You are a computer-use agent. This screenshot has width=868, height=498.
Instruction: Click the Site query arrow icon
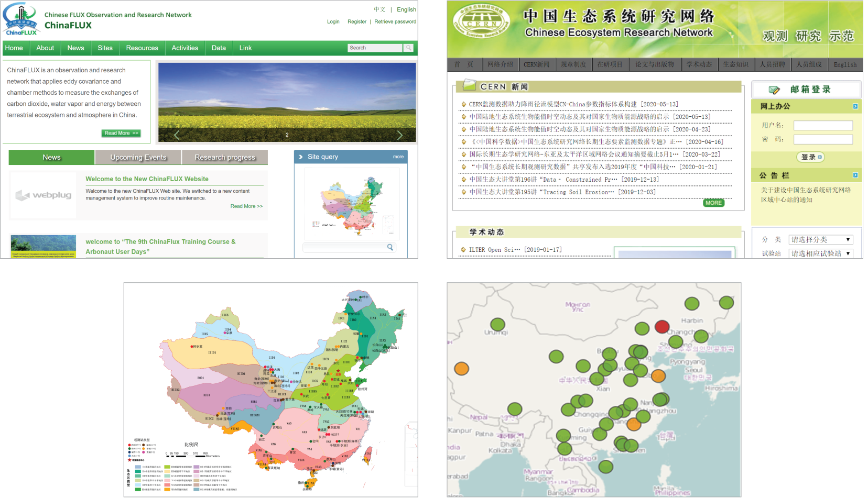tap(301, 157)
